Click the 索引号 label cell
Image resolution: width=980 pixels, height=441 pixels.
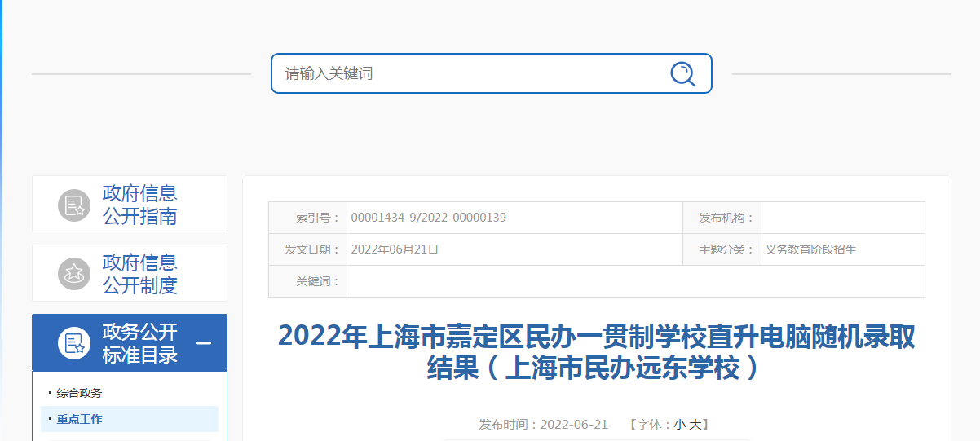click(x=307, y=218)
